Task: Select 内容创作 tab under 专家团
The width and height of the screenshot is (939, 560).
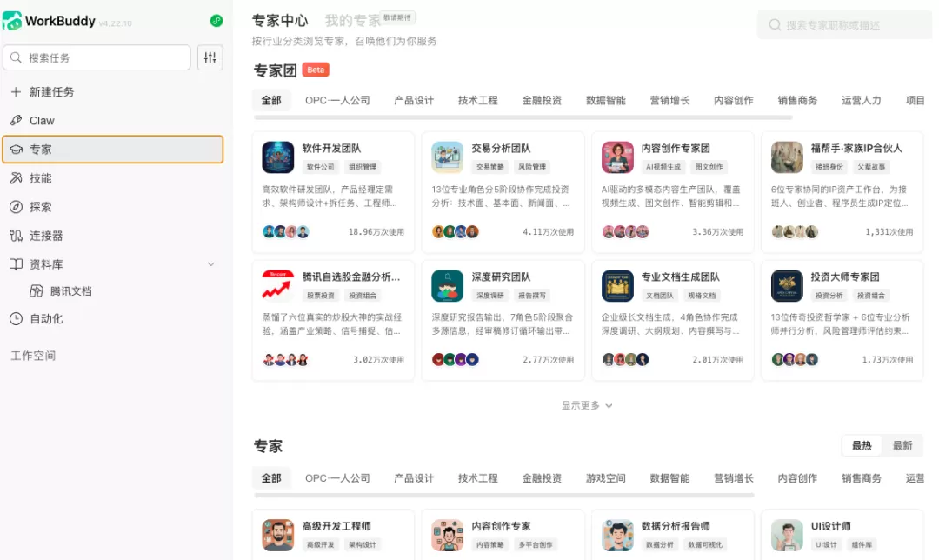Action: 734,100
